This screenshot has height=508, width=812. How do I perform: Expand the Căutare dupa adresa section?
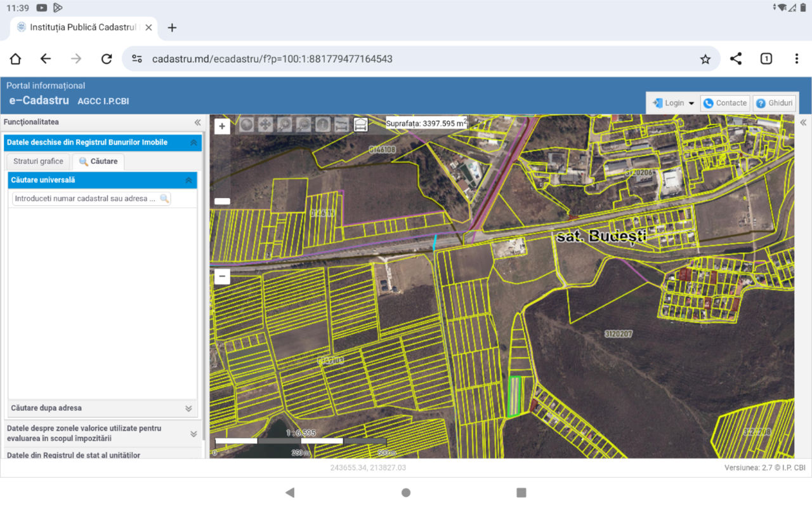[x=103, y=408]
